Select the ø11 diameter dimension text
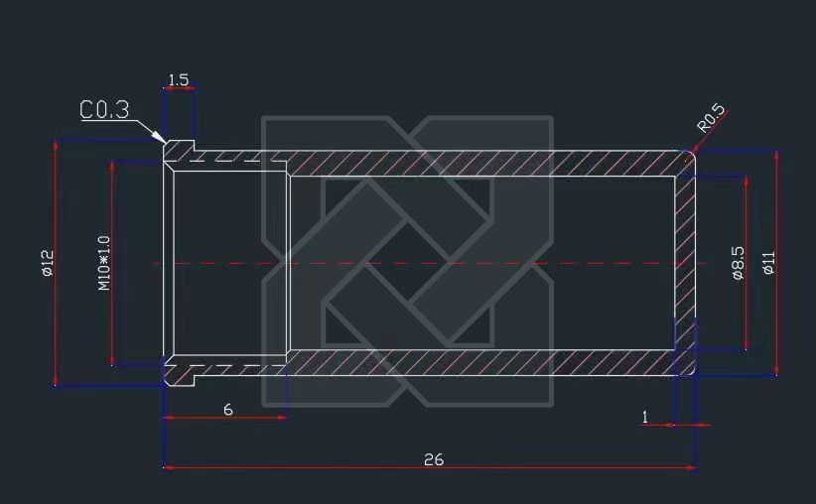The height and width of the screenshot is (504, 816). pyautogui.click(x=768, y=263)
